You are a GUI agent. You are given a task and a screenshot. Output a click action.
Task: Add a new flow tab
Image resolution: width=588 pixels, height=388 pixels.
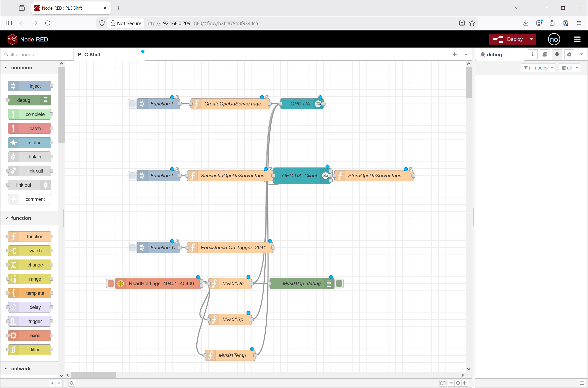click(455, 54)
